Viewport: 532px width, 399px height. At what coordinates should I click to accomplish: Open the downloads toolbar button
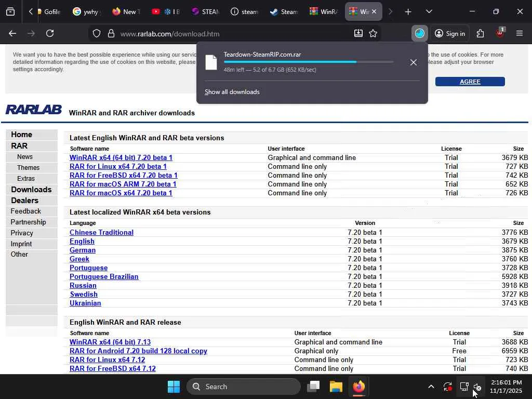click(358, 33)
